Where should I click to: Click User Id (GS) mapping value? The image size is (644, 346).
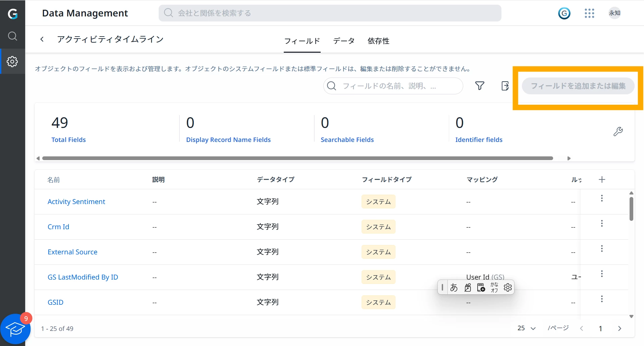[485, 277]
